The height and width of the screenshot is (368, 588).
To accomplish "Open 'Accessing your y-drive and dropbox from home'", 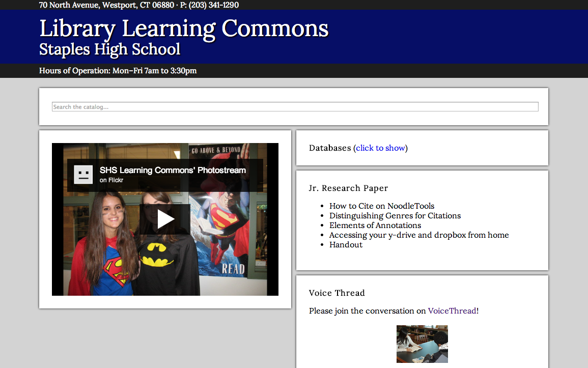I will [419, 235].
